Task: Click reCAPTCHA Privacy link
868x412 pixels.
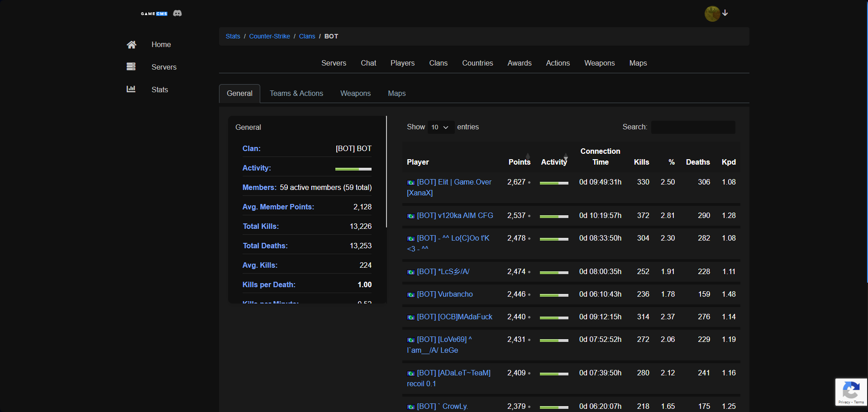Action: [844, 402]
